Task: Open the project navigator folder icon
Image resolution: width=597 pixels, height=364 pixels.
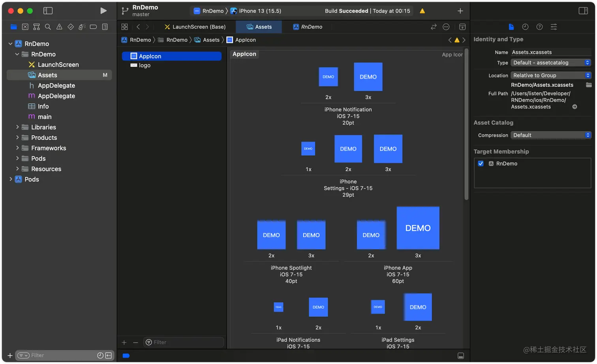Action: [x=14, y=27]
